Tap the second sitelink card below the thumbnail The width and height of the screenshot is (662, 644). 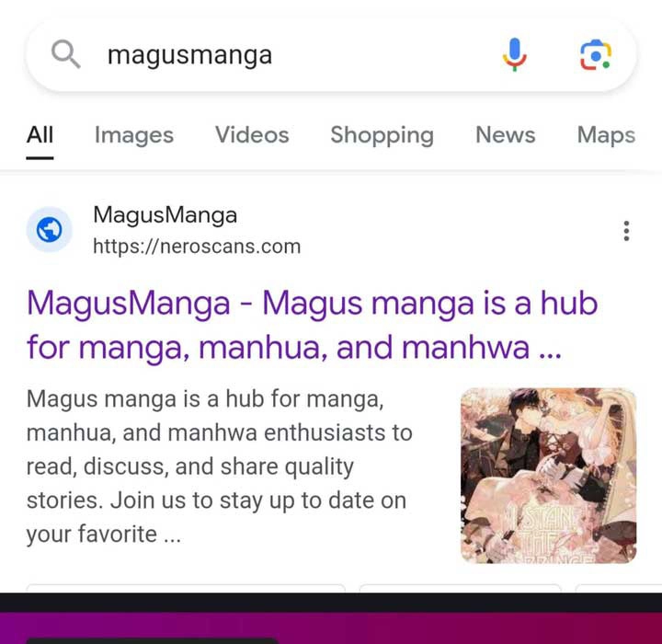(x=461, y=588)
